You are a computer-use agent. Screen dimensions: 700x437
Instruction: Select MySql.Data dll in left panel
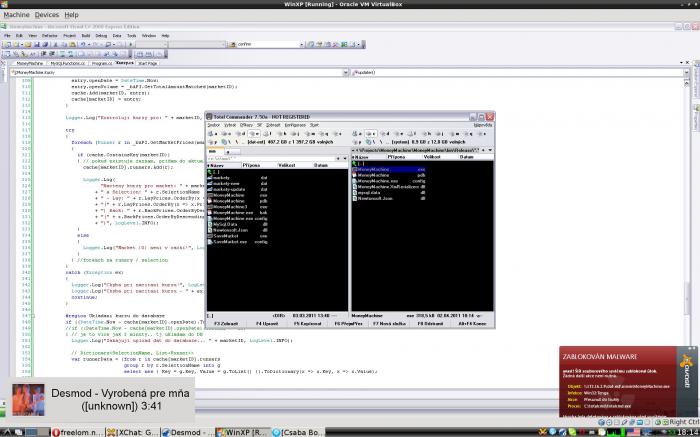(x=238, y=224)
